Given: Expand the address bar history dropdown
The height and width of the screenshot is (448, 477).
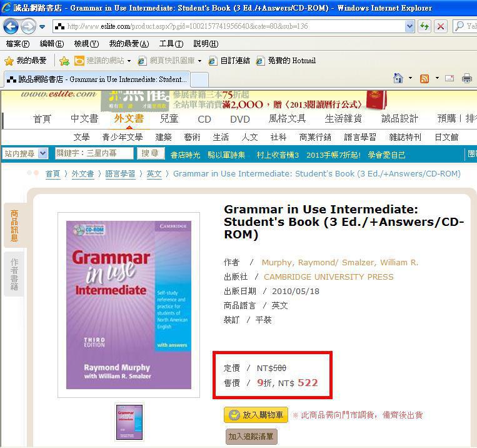Looking at the screenshot, I should coord(409,26).
